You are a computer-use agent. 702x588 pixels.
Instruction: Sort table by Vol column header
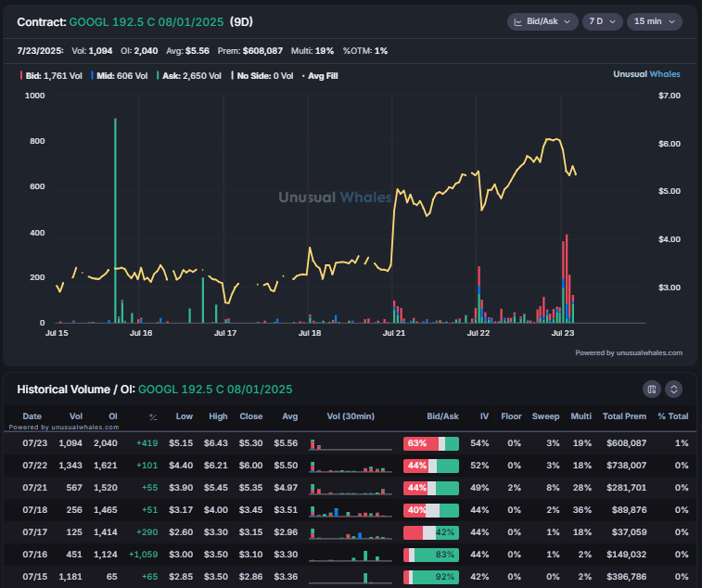pos(76,416)
